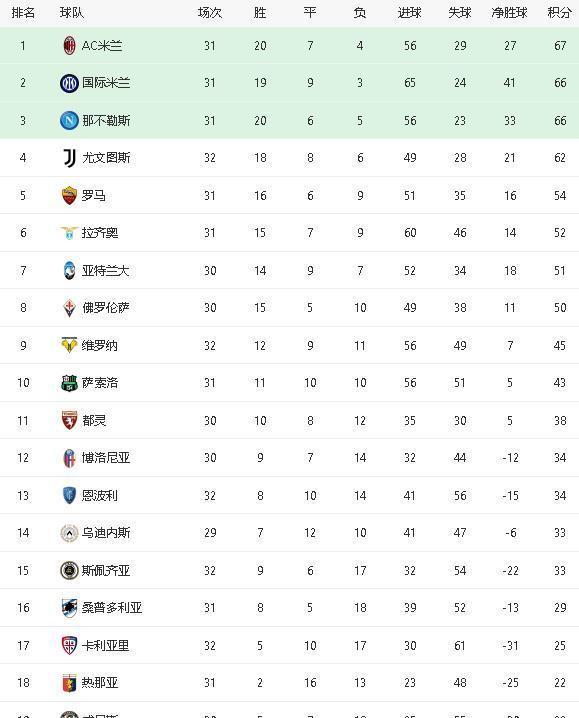Click the 罗马 wolf crest icon
579x718 pixels.
69,196
